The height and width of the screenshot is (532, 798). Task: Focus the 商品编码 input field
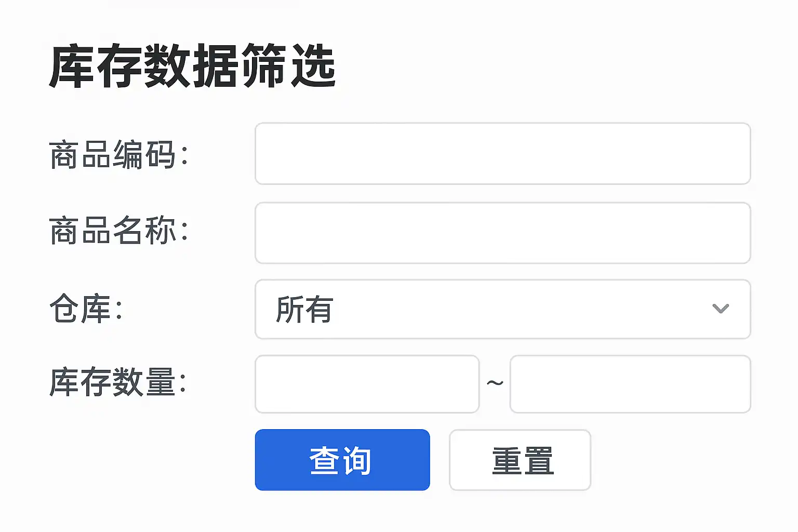502,154
